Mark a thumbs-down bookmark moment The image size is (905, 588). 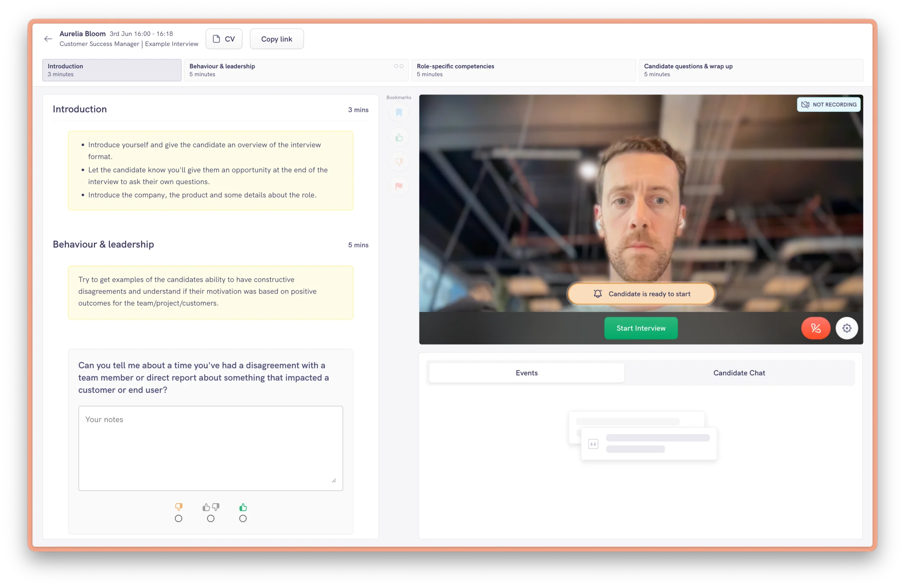[x=399, y=162]
